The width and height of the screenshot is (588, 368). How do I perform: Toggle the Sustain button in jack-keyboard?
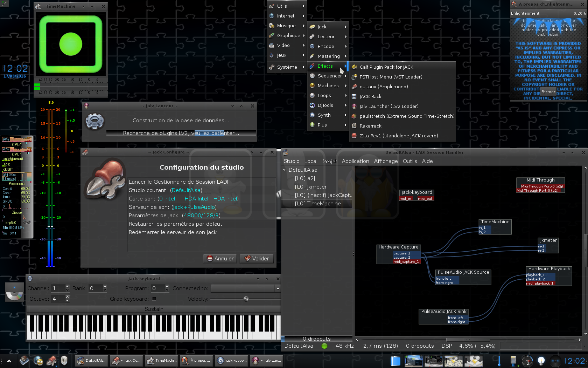tap(154, 309)
